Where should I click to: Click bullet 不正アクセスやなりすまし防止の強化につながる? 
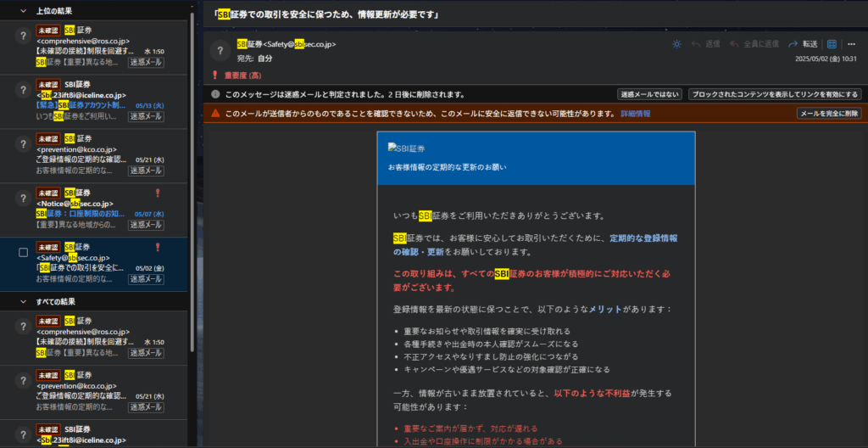(492, 356)
